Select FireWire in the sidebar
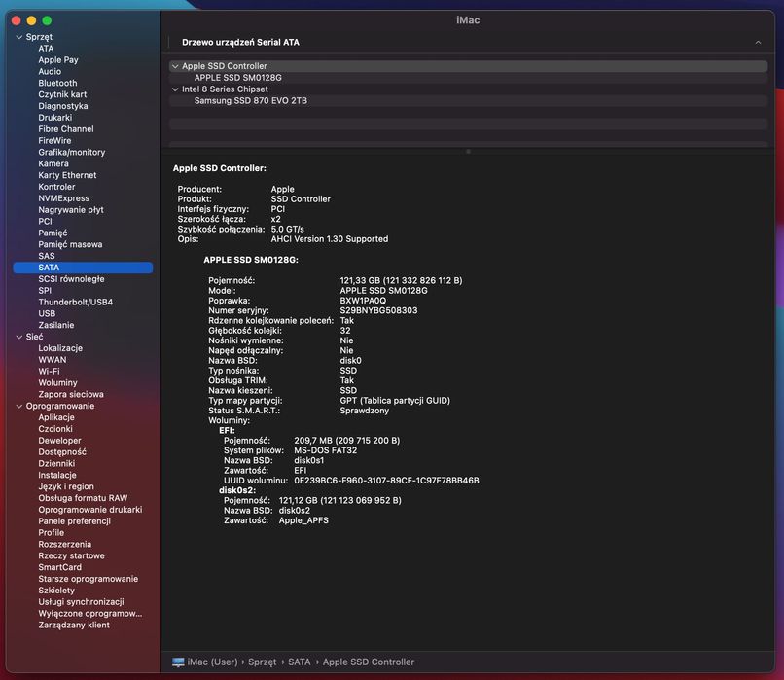 (x=54, y=140)
